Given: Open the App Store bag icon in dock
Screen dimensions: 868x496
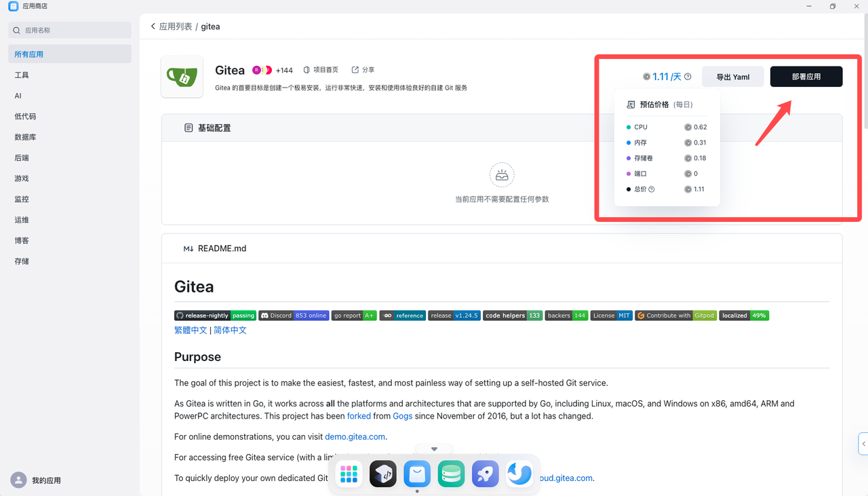Looking at the screenshot, I should click(x=417, y=474).
